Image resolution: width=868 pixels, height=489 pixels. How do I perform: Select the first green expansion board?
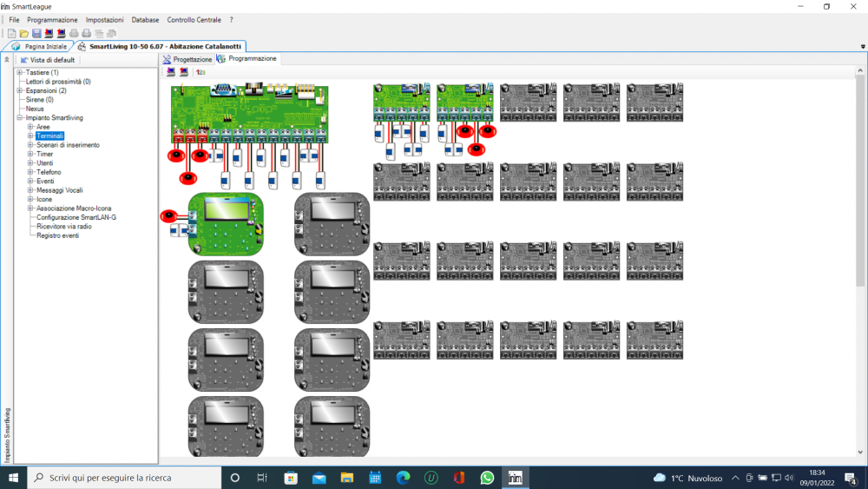402,102
